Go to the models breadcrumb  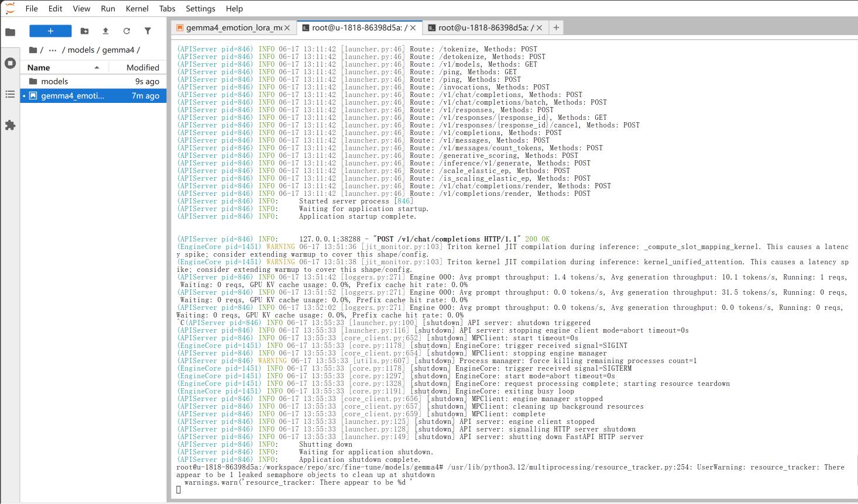pyautogui.click(x=81, y=50)
